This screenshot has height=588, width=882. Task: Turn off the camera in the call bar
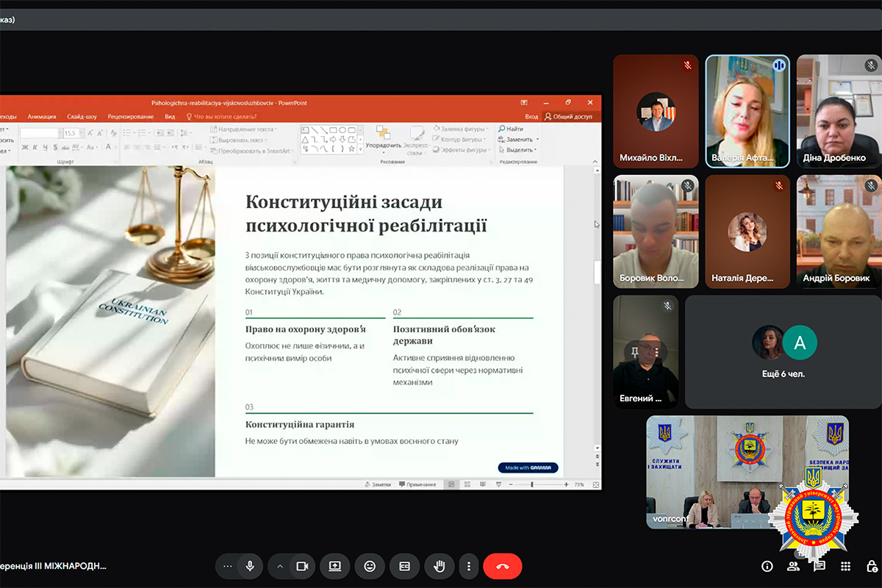coord(301,566)
